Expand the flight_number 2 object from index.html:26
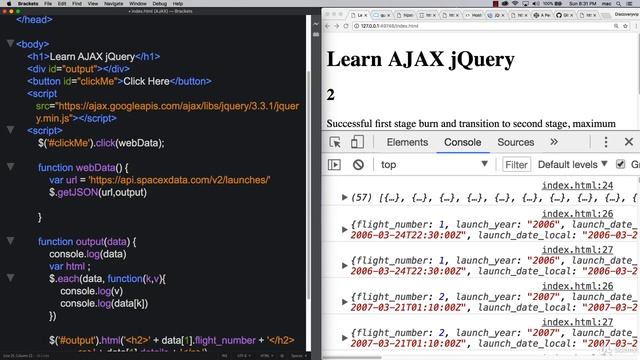640x360 pixels. pyautogui.click(x=344, y=302)
